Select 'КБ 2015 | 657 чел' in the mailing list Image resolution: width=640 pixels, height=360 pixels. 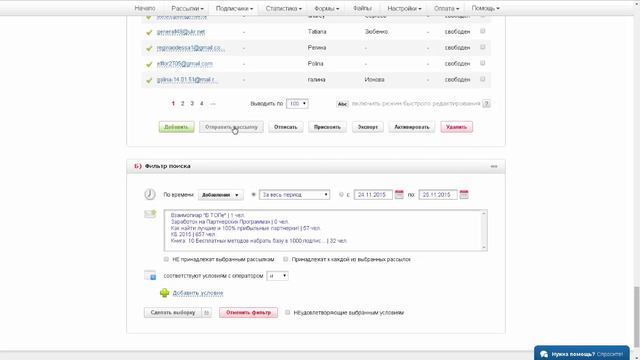click(193, 234)
